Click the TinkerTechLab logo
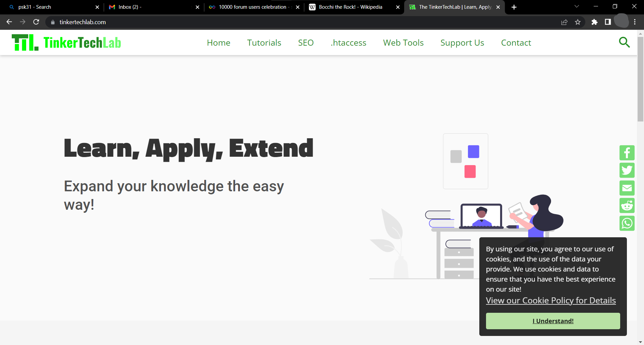 point(66,43)
